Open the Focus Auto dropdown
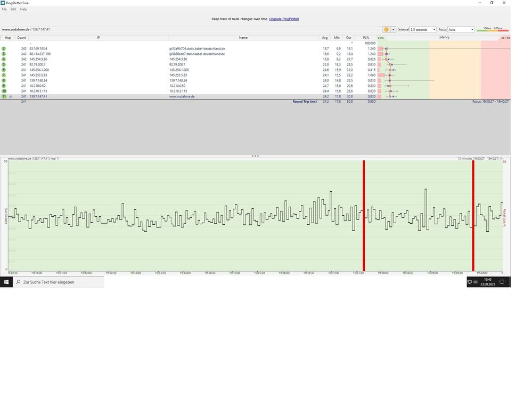This screenshot has width=532, height=399. (461, 29)
